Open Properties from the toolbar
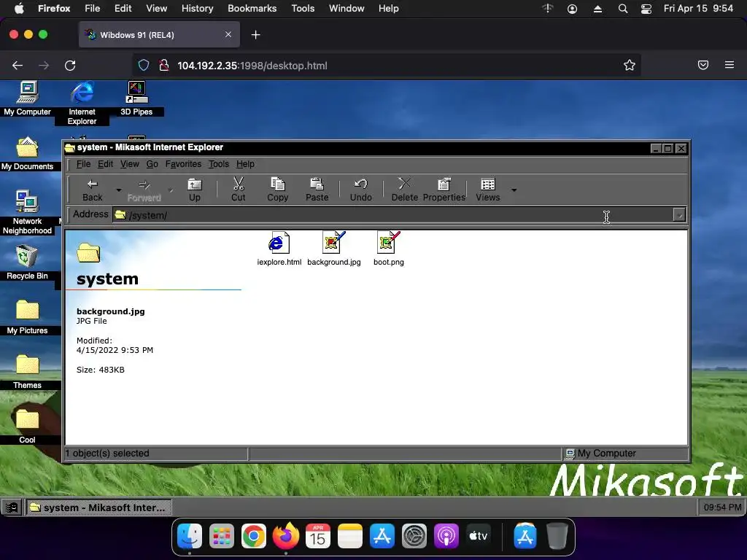 (x=444, y=190)
